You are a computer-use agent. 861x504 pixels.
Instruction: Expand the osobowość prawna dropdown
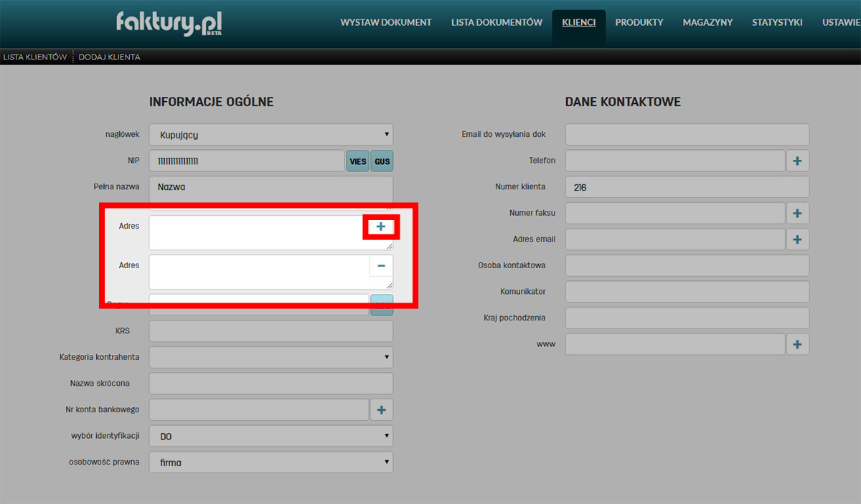coord(270,462)
